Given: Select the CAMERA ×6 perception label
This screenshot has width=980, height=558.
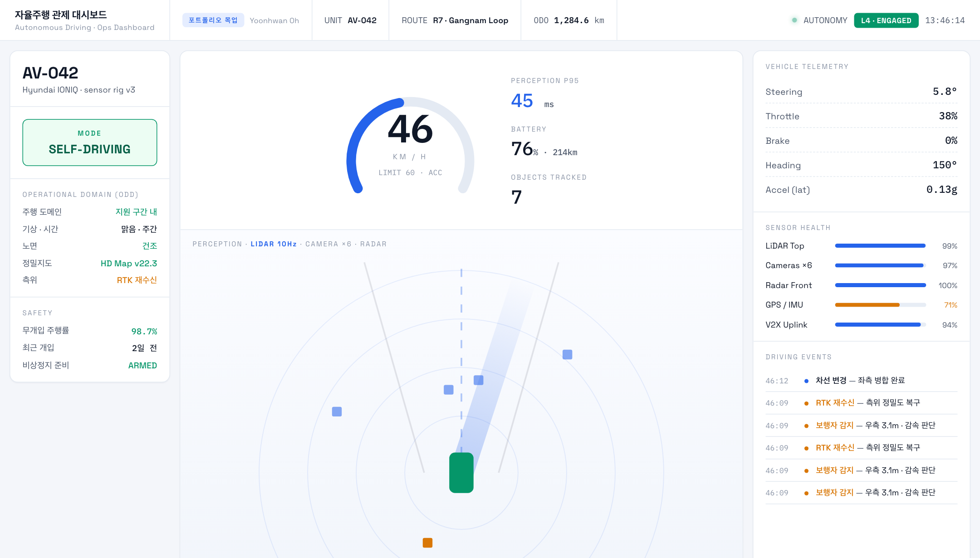Looking at the screenshot, I should tap(328, 244).
